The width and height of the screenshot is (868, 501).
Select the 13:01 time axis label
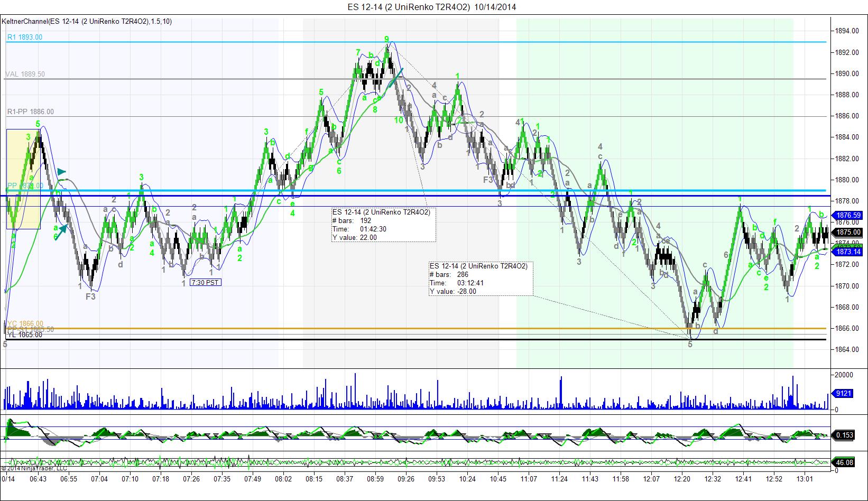coord(805,479)
